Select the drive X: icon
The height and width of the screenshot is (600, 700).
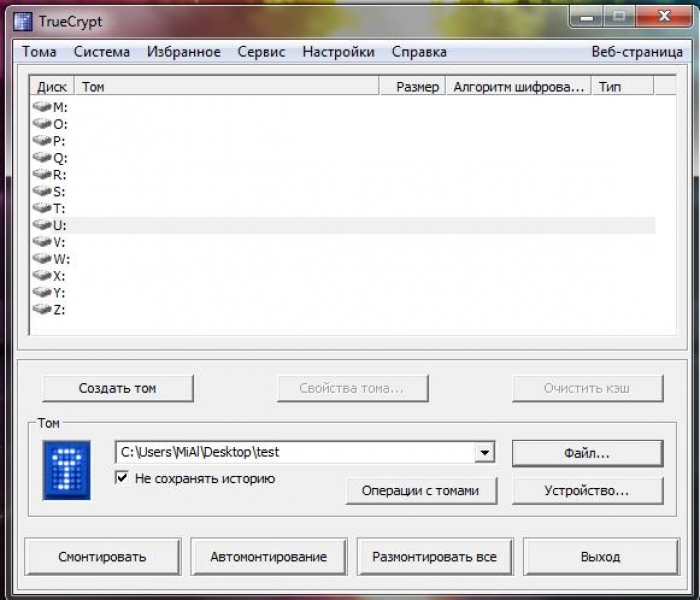pos(42,275)
